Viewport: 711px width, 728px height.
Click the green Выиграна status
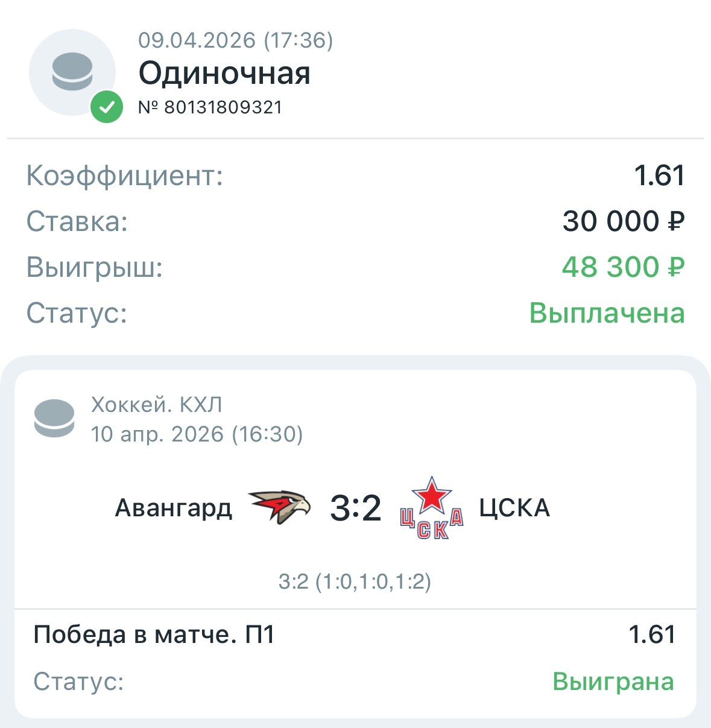pos(613,682)
